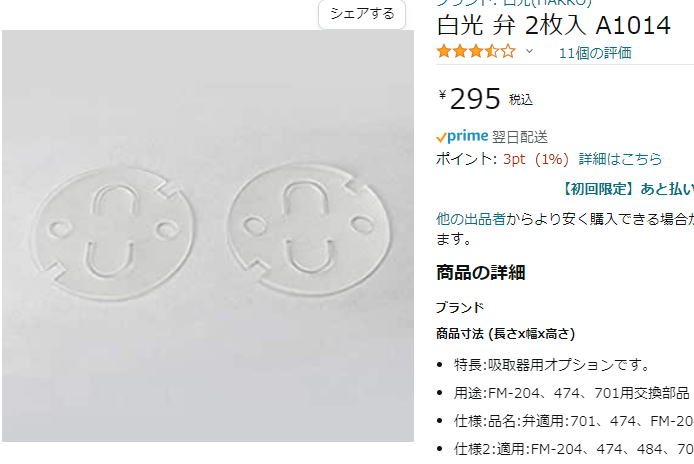The image size is (694, 464).
Task: Click the star rating icons
Action: click(x=476, y=52)
